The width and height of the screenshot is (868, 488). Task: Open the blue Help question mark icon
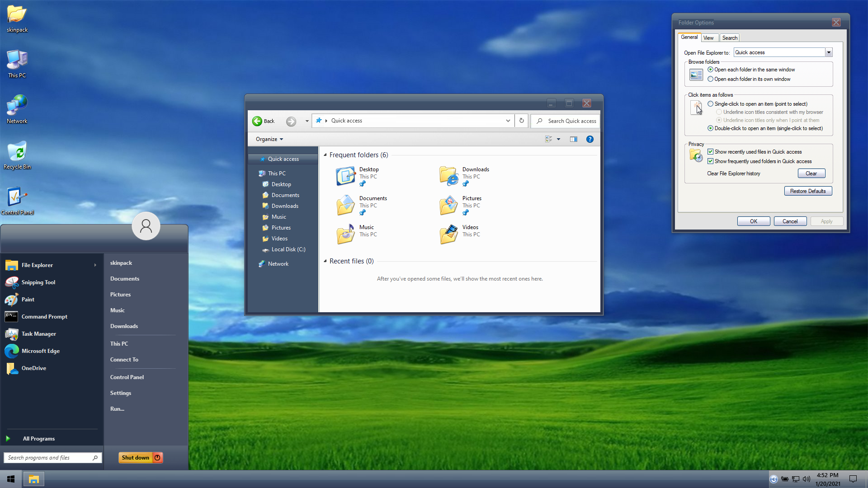[590, 139]
